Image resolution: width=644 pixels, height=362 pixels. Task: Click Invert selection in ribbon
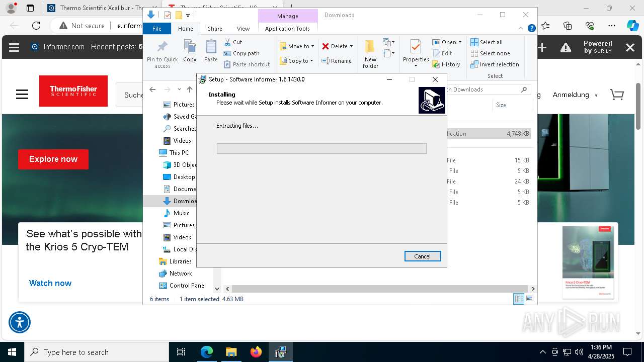coord(495,64)
